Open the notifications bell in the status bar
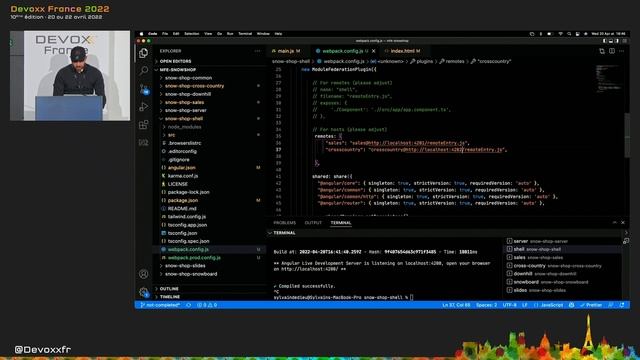Image resolution: width=640 pixels, height=360 pixels. point(622,305)
